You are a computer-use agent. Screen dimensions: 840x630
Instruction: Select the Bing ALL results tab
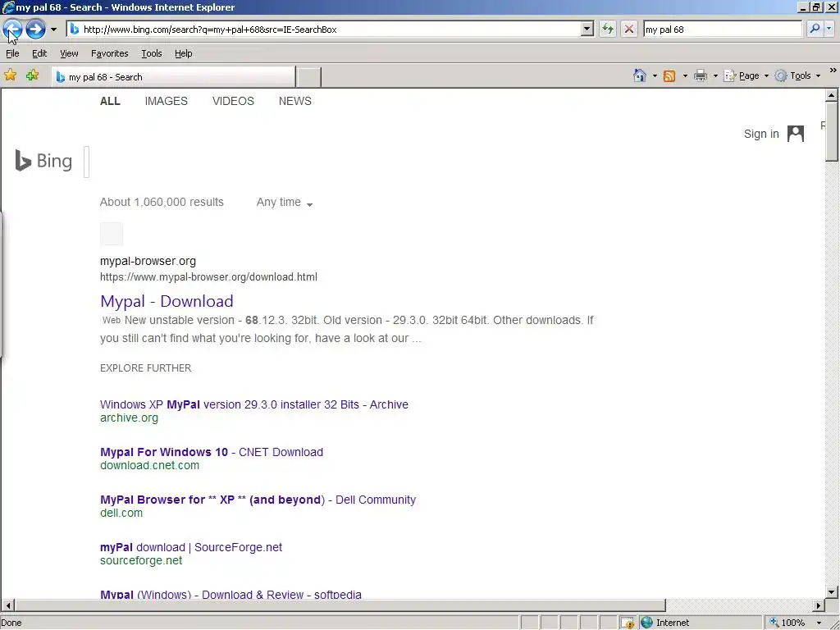(x=110, y=101)
